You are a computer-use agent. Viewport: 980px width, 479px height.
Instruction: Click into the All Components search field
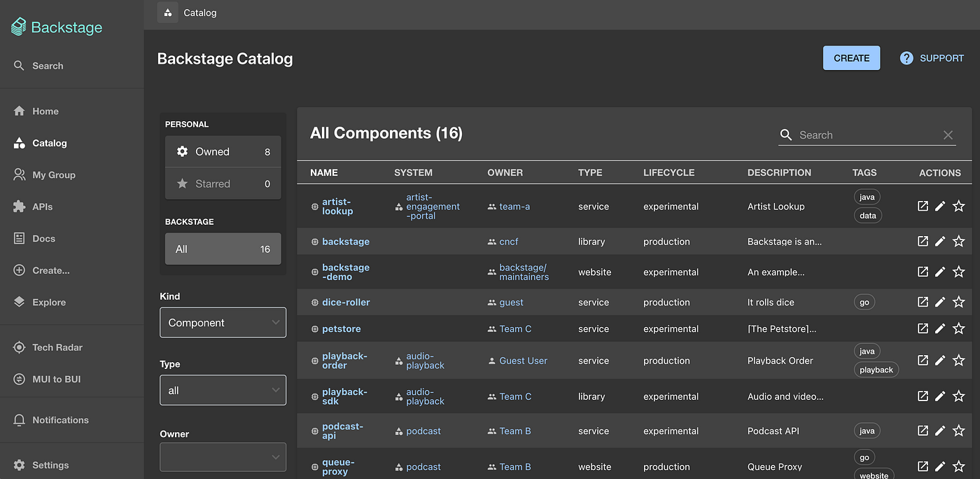click(x=867, y=135)
